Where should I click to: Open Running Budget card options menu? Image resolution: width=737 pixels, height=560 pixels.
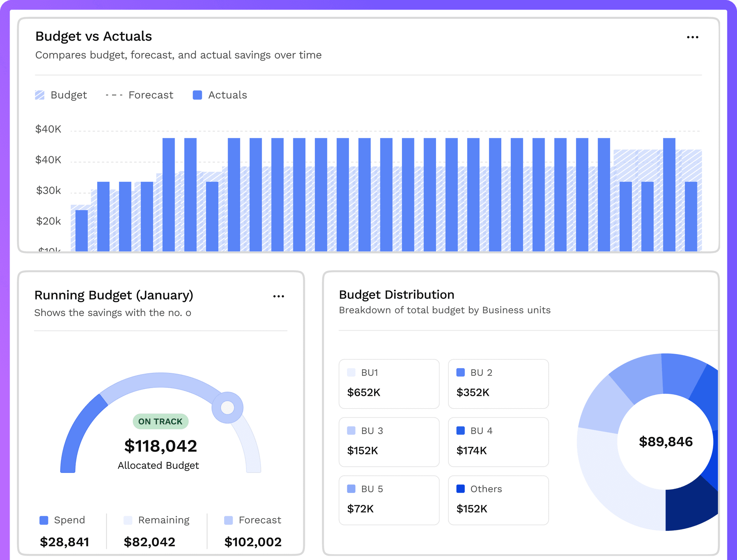tap(279, 296)
